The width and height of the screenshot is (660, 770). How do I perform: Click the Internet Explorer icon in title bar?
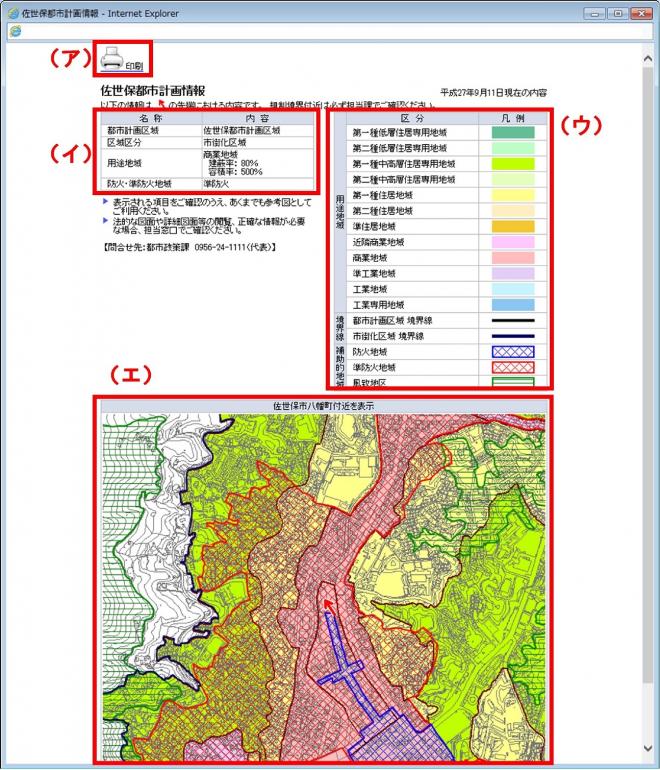[x=11, y=11]
